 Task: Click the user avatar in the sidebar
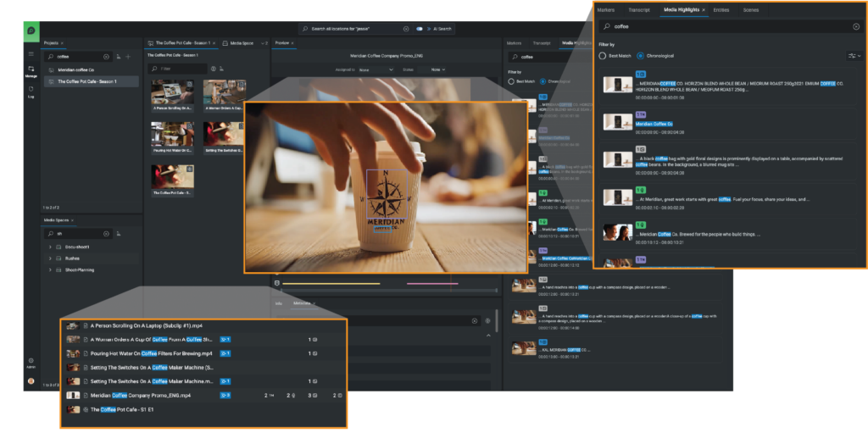click(x=31, y=381)
